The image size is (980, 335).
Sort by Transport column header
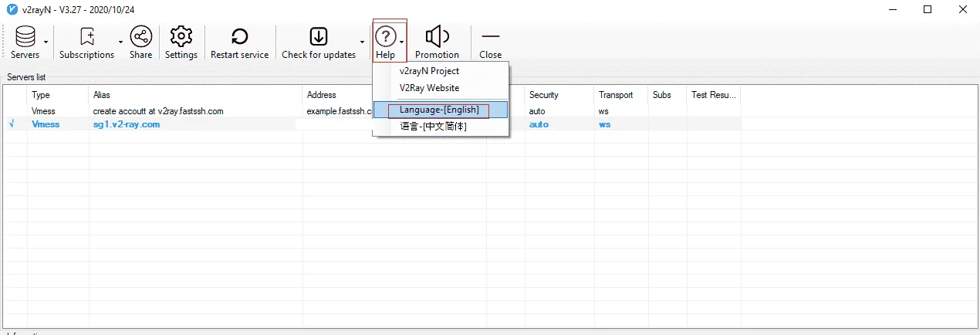pyautogui.click(x=621, y=95)
